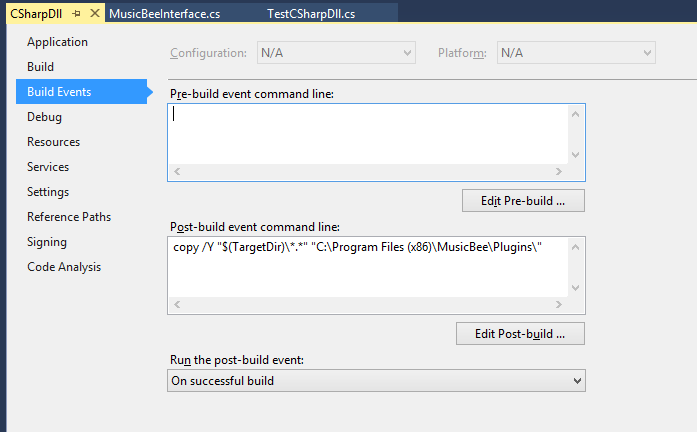Image resolution: width=697 pixels, height=432 pixels.
Task: Click the Edit Pre-build button
Action: 523,201
